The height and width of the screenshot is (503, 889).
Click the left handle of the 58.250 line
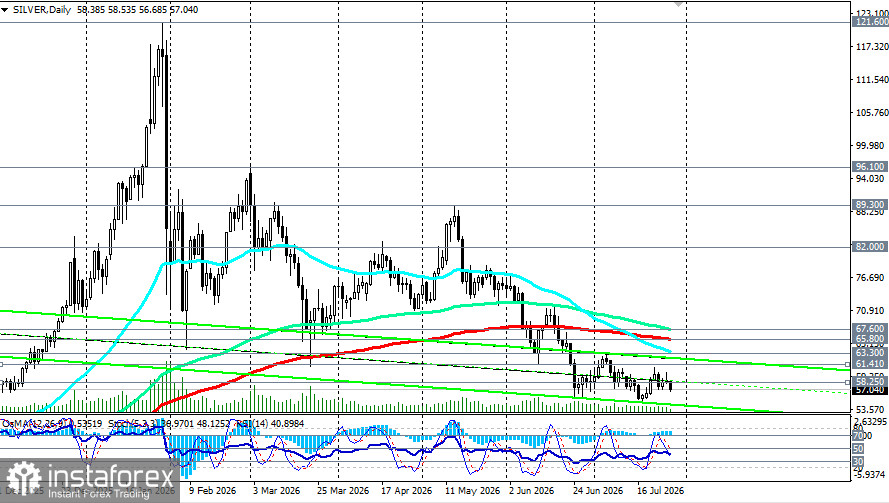(2, 382)
